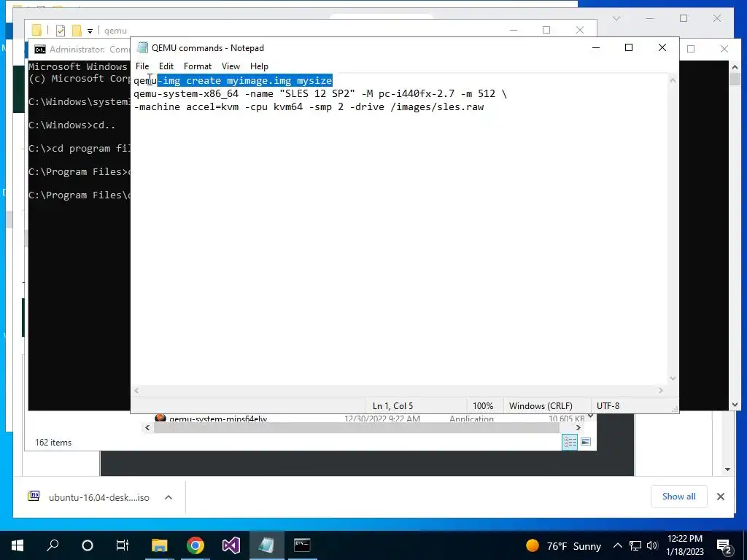Open taskbar Search
This screenshot has height=560, width=747.
pyautogui.click(x=53, y=545)
